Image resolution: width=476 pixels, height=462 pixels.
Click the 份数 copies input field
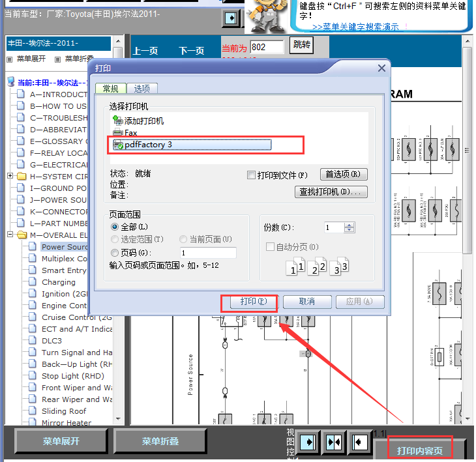(x=335, y=227)
